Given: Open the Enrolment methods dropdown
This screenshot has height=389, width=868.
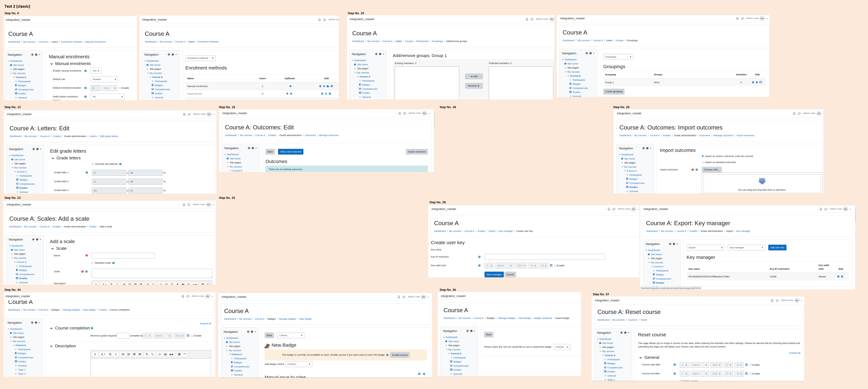Looking at the screenshot, I should tap(200, 58).
